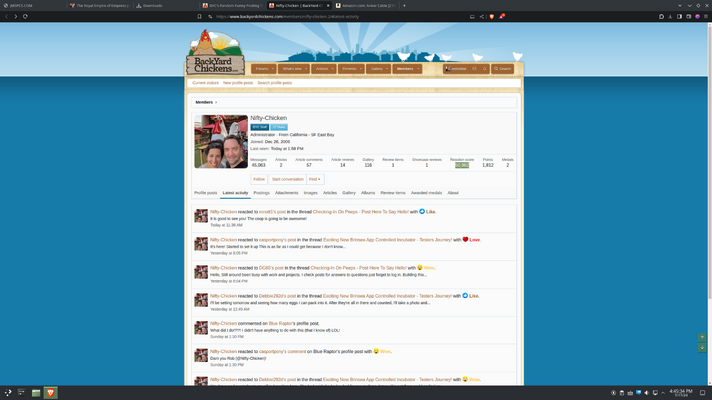This screenshot has height=400, width=712.
Task: Open the conversations envelope icon in the site header
Action: (474, 69)
